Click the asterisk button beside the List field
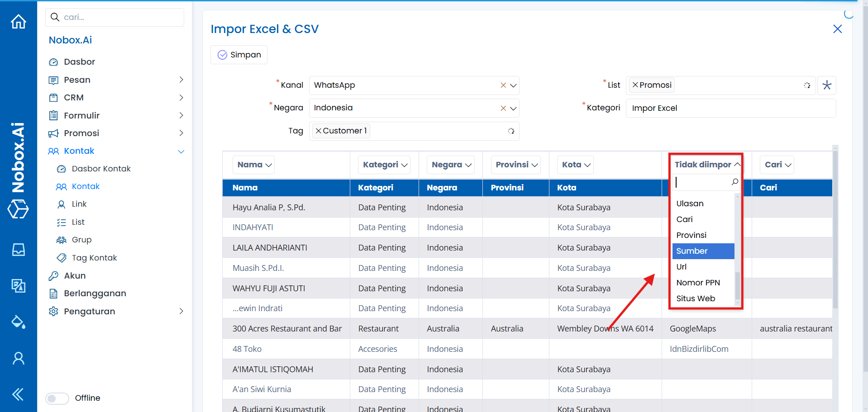Image resolution: width=868 pixels, height=412 pixels. tap(827, 85)
